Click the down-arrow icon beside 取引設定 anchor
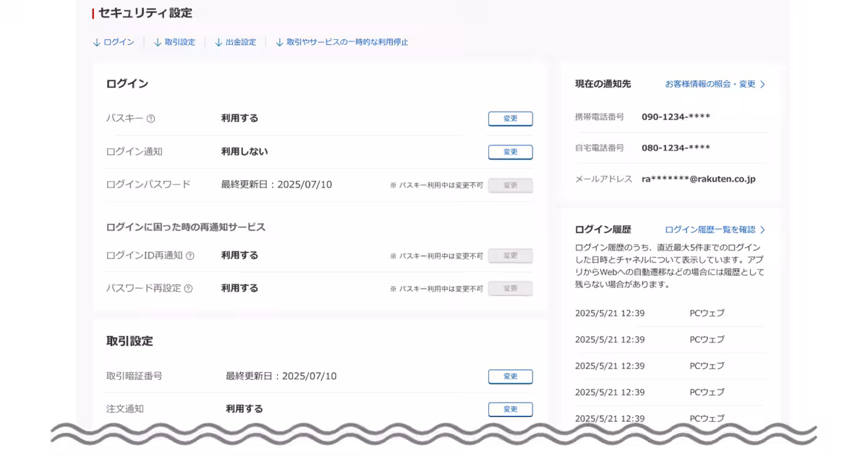 coord(156,42)
